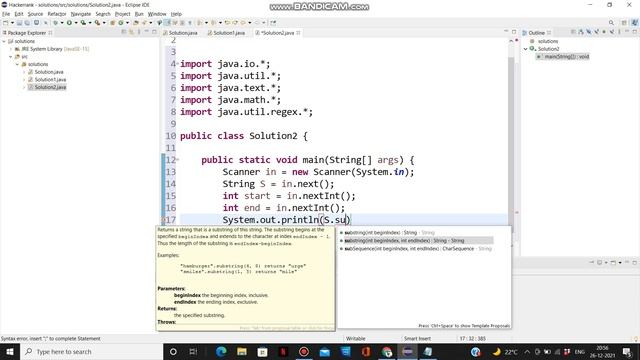Collapse the solutions project in Package Explorer
The height and width of the screenshot is (360, 640).
(x=4, y=41)
